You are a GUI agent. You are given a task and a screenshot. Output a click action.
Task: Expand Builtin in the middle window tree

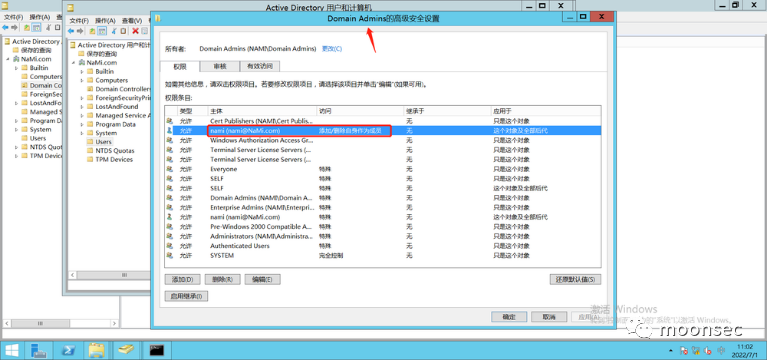(x=82, y=71)
